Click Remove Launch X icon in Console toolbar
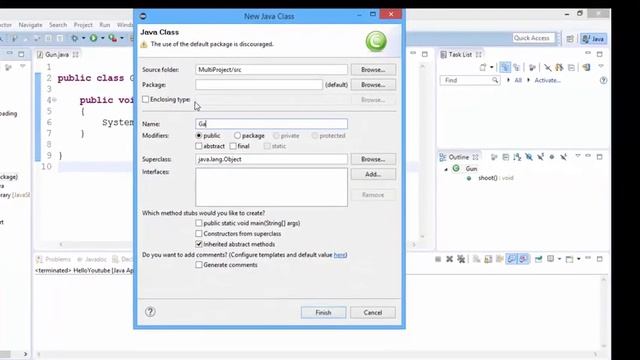The width and height of the screenshot is (640, 360). (x=449, y=259)
